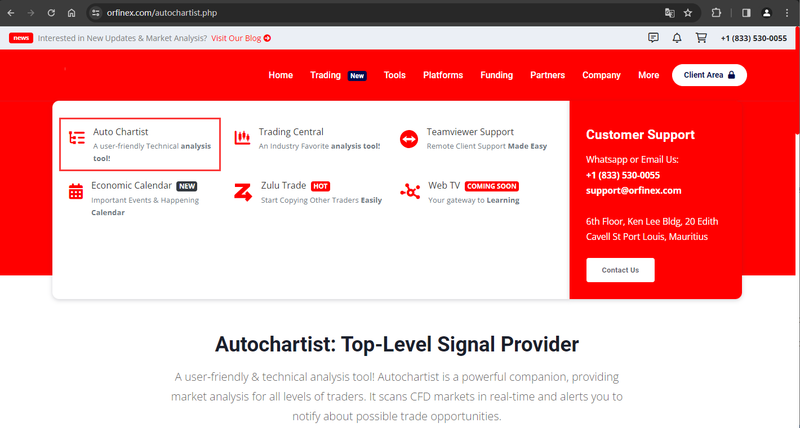Screen dimensions: 800x428
Task: Open the Platforms menu
Action: point(443,75)
